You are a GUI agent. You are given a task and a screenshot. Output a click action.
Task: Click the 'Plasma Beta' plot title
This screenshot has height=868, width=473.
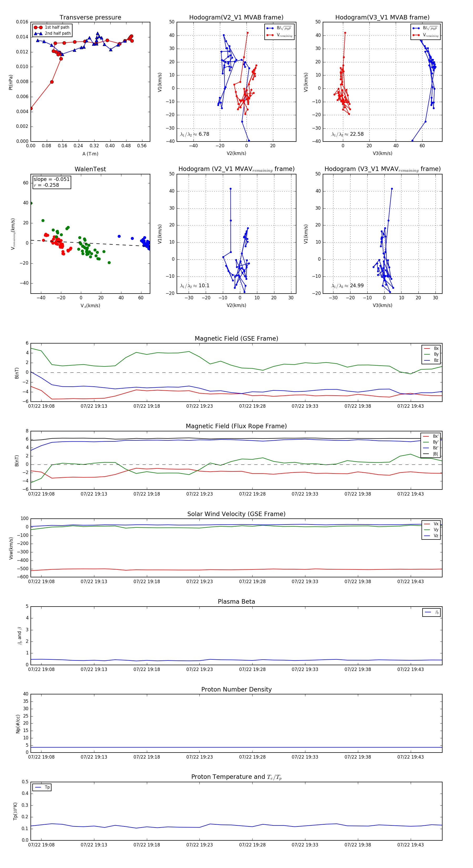click(236, 602)
